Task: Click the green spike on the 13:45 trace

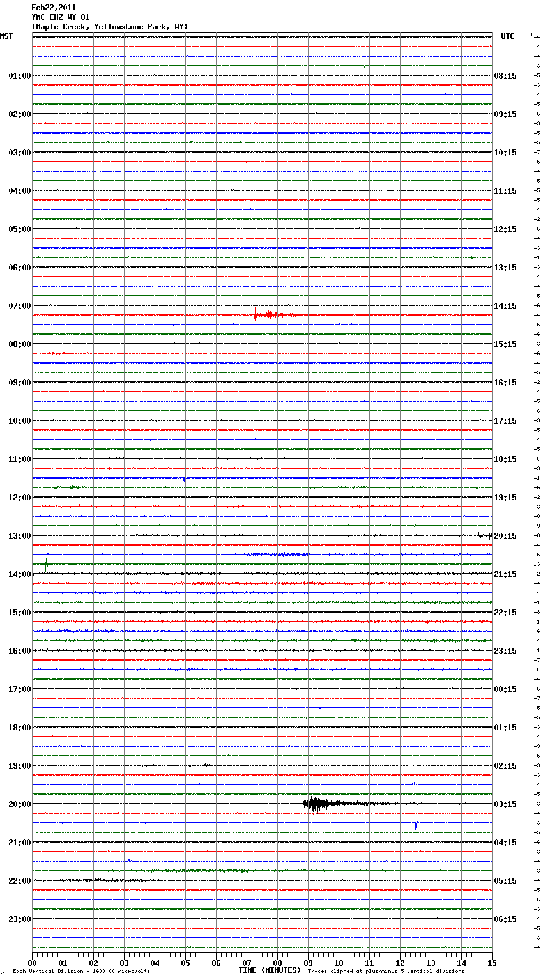Action: pyautogui.click(x=46, y=564)
